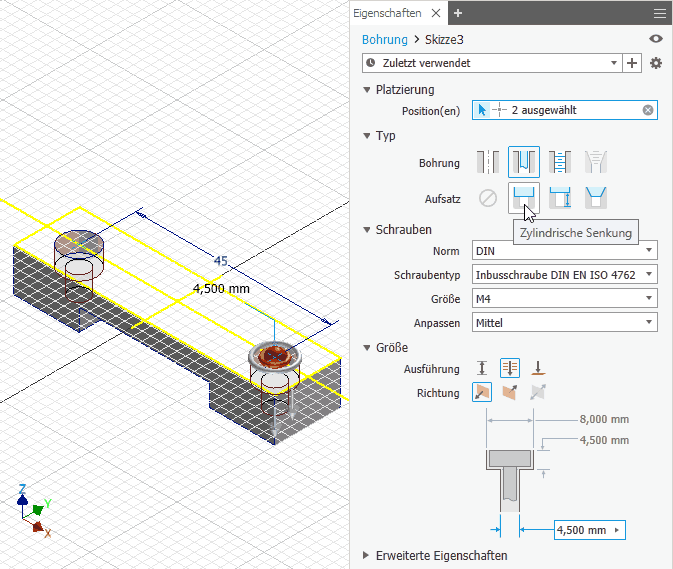Viewport: 673px width, 569px height.
Task: Add a new panel tab with plus
Action: pos(458,13)
